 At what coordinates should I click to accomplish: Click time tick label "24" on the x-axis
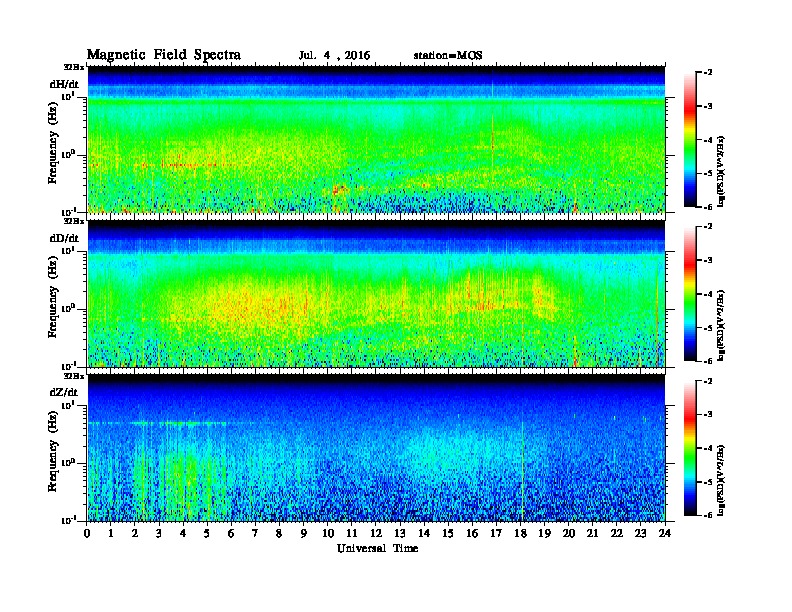665,534
